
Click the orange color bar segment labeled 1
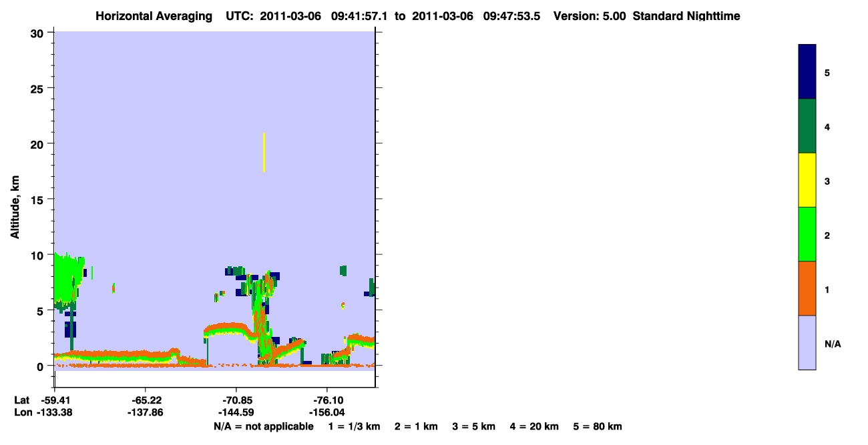tap(807, 288)
